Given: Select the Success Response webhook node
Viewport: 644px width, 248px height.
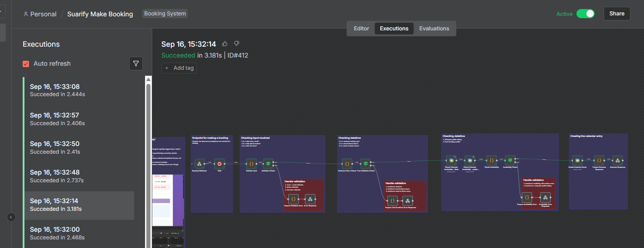Looking at the screenshot, I should coord(617,160).
